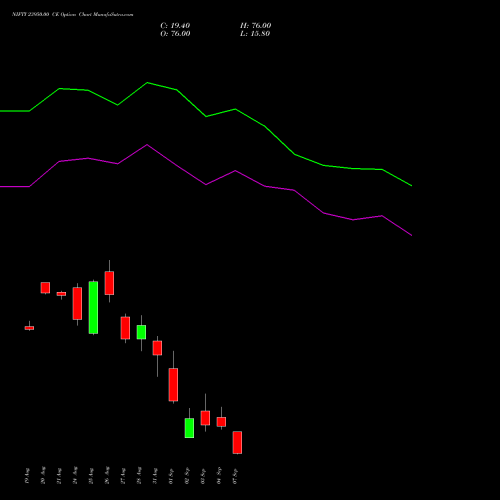Click the opening price value O: 76.00

tap(175, 34)
